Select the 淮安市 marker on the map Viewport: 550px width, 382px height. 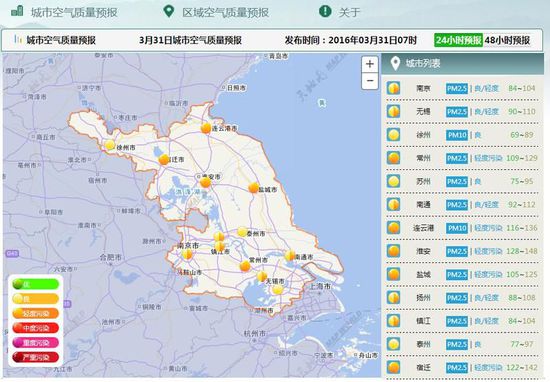pos(205,182)
